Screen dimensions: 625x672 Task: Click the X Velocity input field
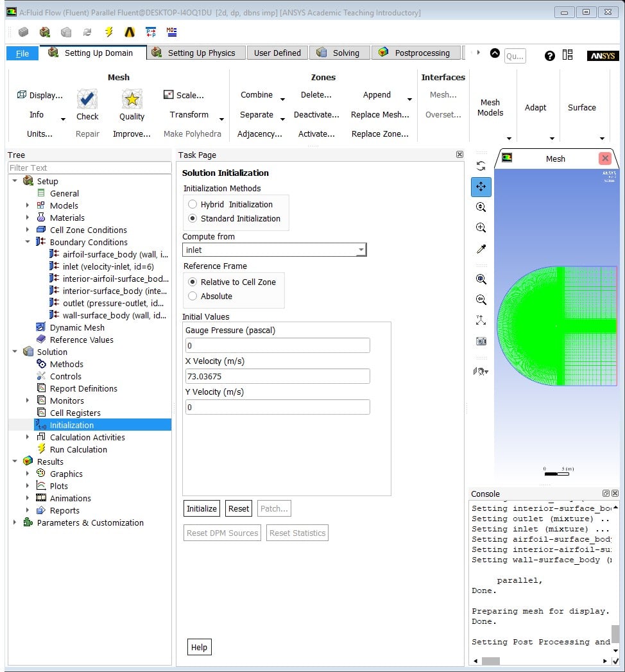coord(278,376)
